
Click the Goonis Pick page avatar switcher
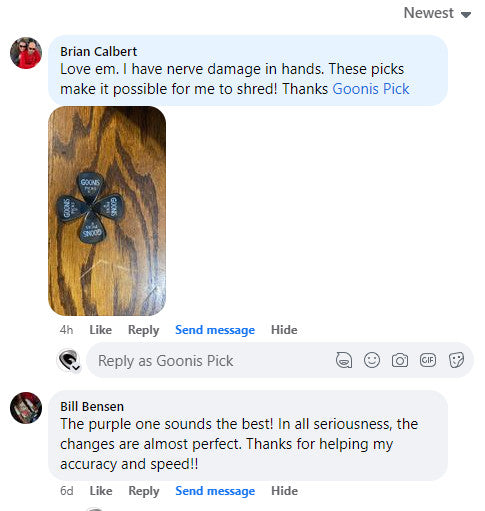point(69,360)
